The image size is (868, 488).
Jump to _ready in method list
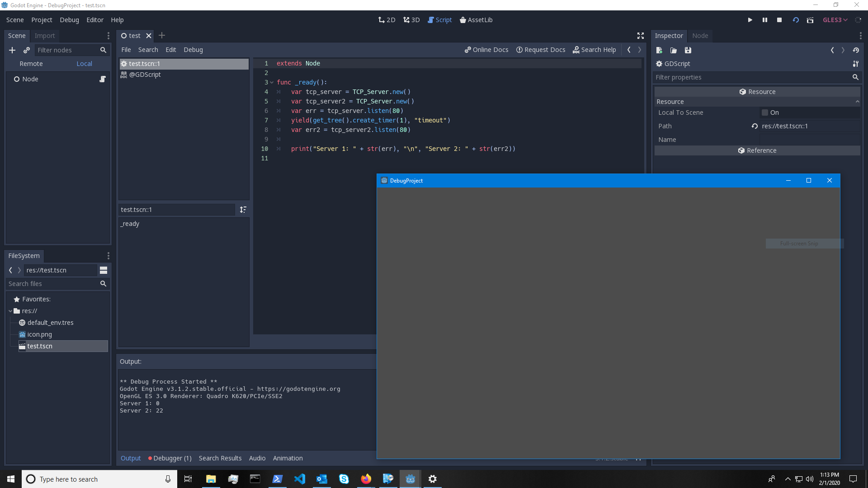coord(130,224)
